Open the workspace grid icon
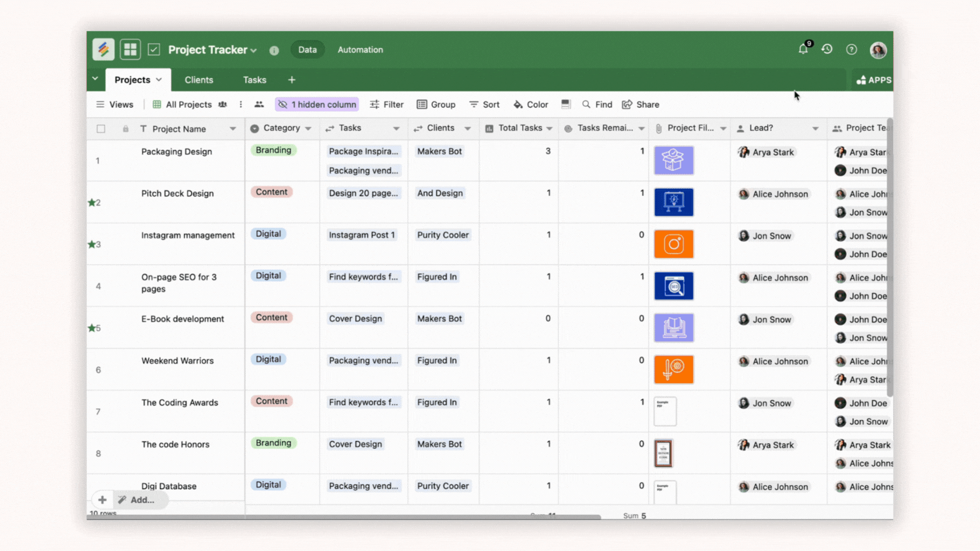Screen dimensions: 980x551 pos(130,50)
